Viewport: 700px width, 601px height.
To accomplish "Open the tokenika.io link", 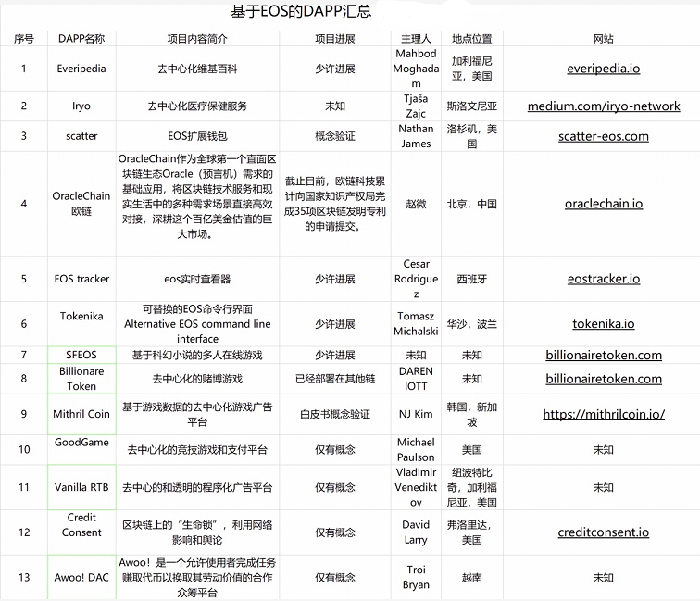I will point(603,323).
